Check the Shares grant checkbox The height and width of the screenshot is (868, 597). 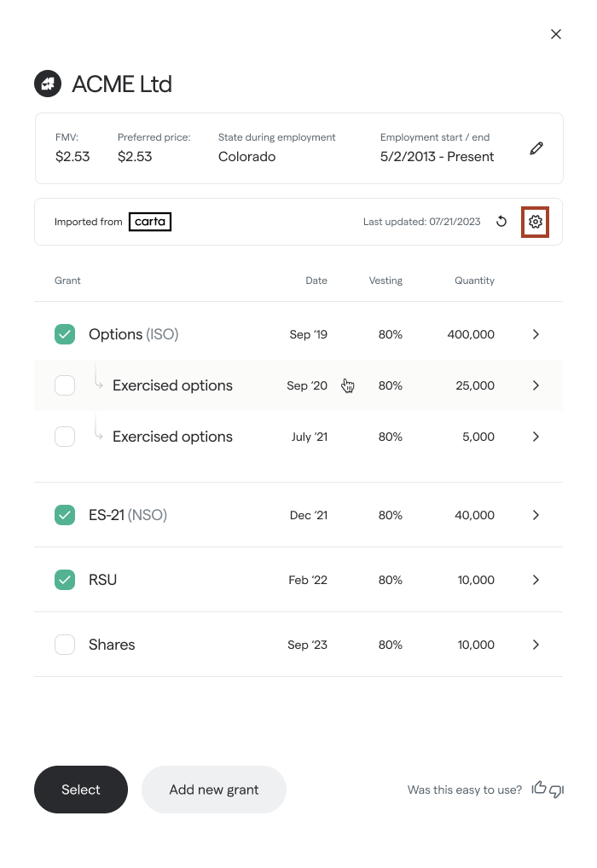(65, 645)
